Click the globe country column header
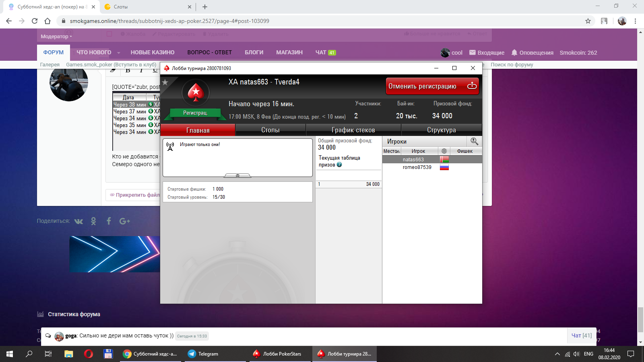 [x=444, y=151]
